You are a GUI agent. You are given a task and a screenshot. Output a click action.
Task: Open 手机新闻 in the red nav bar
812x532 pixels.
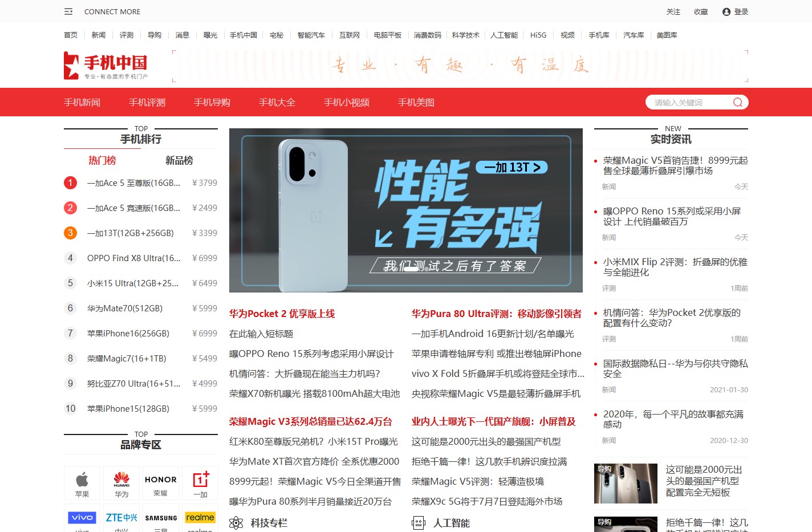click(x=82, y=102)
